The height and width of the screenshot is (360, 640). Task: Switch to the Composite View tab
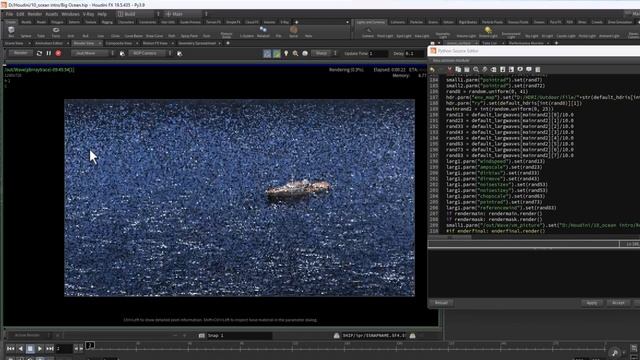[x=119, y=43]
